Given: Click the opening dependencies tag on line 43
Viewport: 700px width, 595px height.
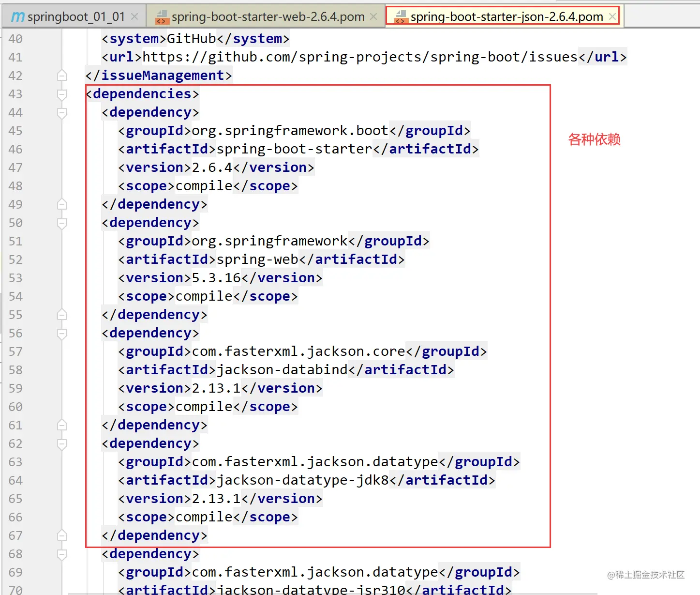Looking at the screenshot, I should [x=143, y=94].
